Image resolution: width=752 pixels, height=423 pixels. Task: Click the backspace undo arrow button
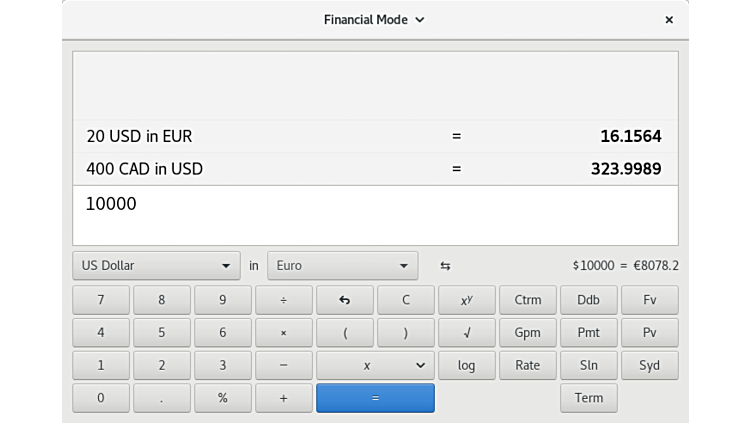(345, 300)
